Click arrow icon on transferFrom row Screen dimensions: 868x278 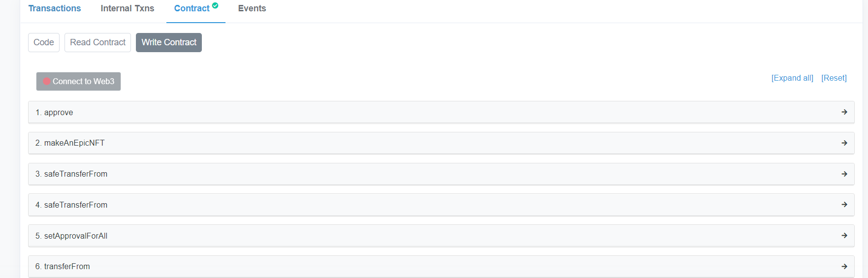pos(844,267)
